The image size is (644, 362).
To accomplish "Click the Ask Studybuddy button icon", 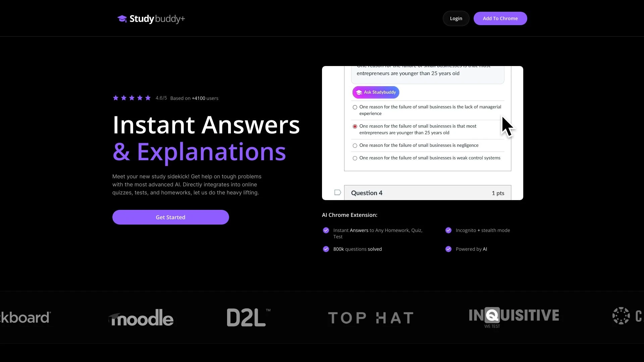I will 359,93.
